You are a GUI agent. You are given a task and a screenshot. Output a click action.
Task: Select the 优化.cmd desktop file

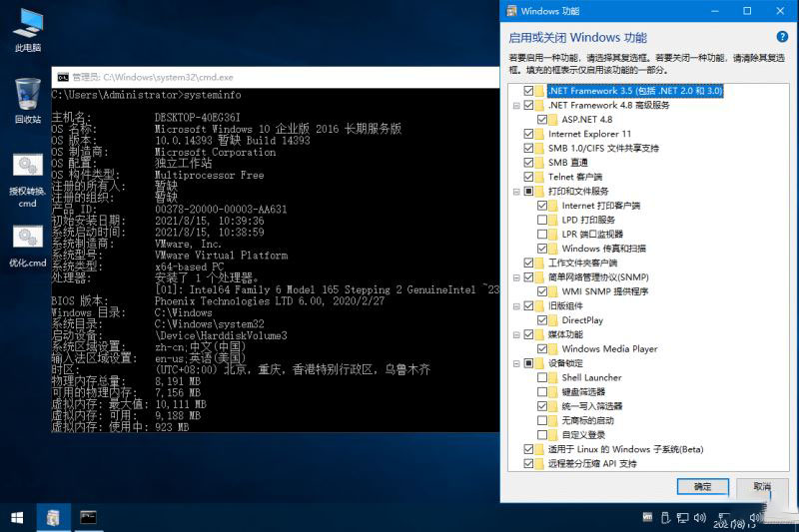(x=27, y=246)
